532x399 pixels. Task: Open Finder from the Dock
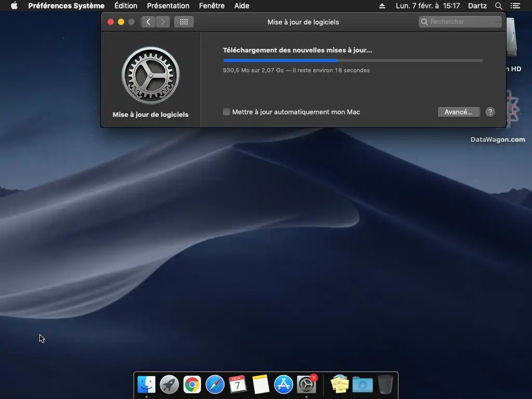click(x=147, y=384)
